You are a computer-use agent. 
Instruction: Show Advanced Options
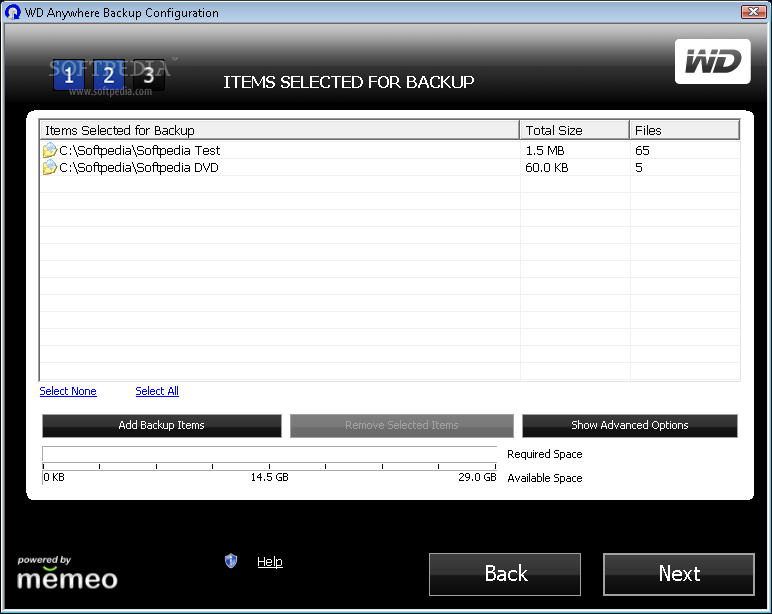(630, 425)
